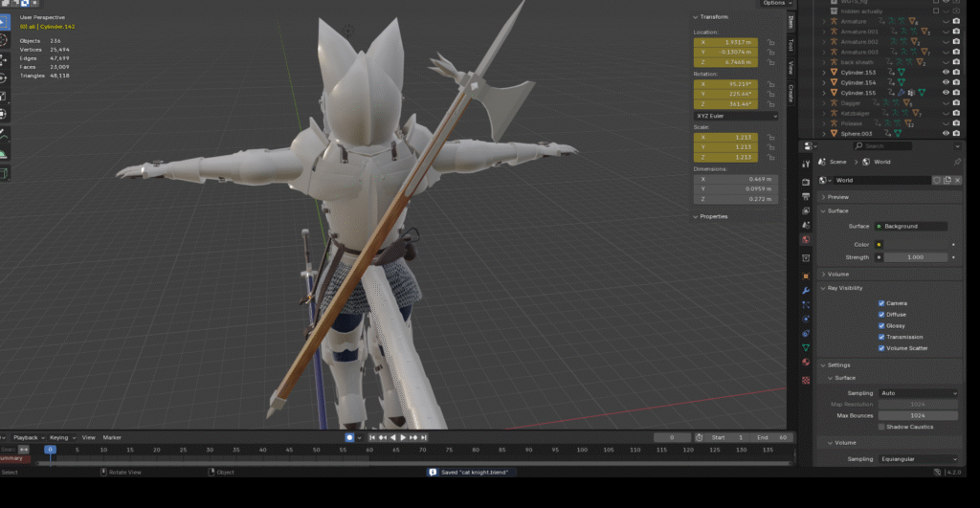Open the Modifiers wrench properties tab
This screenshot has width=980, height=508.
(806, 290)
